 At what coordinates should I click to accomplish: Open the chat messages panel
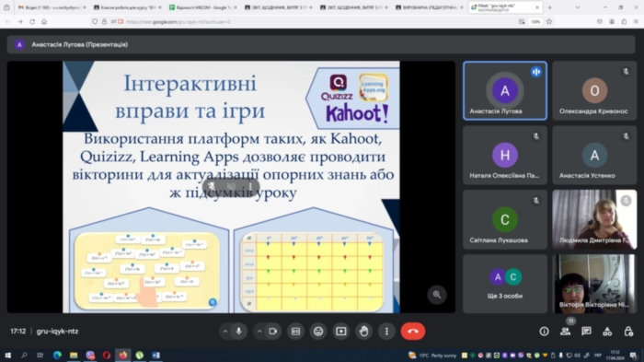click(586, 332)
